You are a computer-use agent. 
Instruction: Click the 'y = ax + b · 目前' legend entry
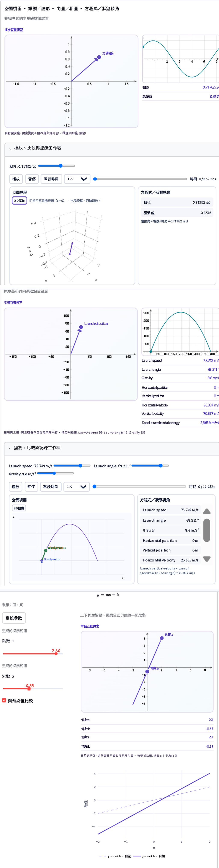click(149, 856)
